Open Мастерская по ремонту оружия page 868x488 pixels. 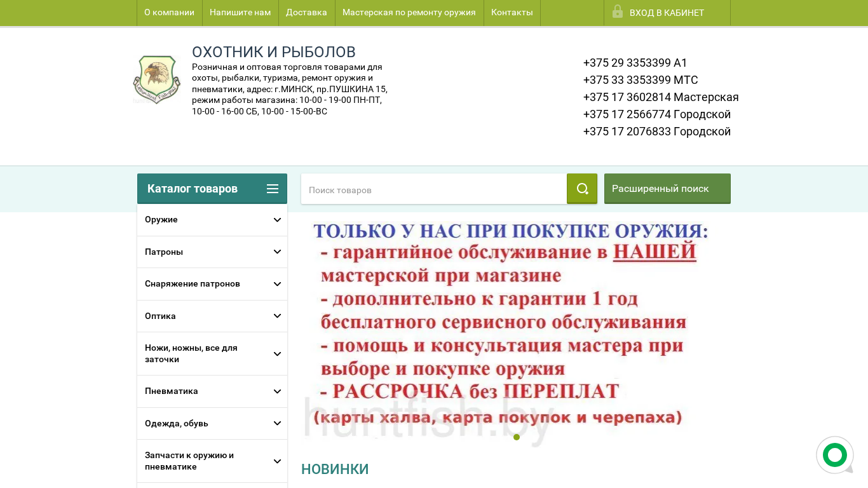point(409,13)
